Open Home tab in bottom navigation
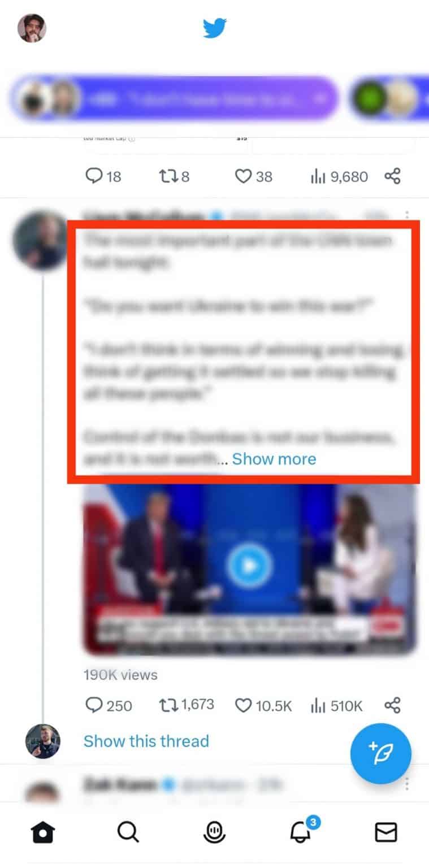The height and width of the screenshot is (868, 429). 44,832
